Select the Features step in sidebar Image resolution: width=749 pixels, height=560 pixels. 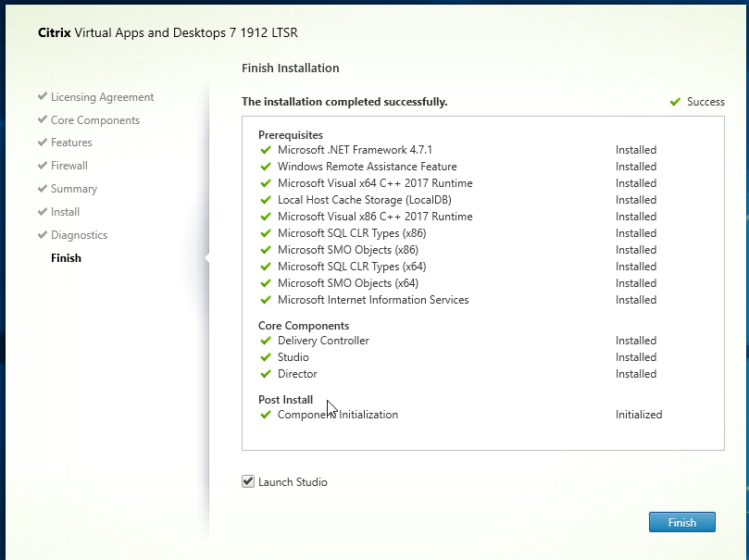(x=71, y=143)
